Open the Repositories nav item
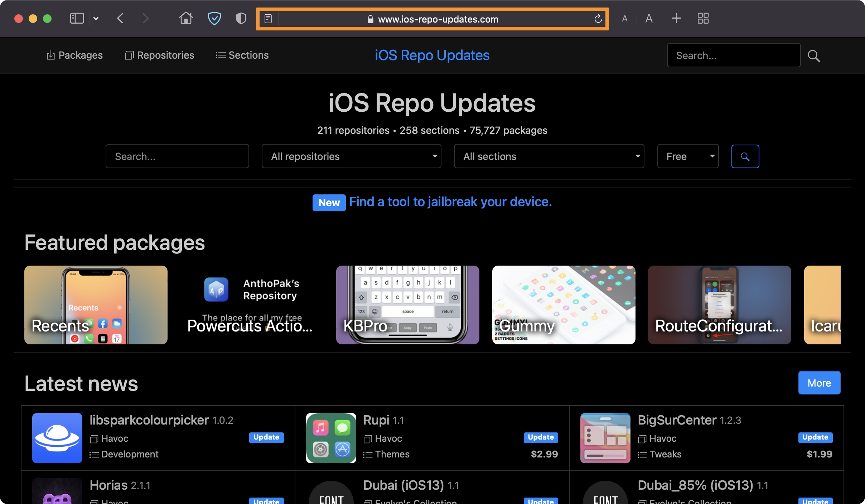The width and height of the screenshot is (865, 504). pos(159,55)
